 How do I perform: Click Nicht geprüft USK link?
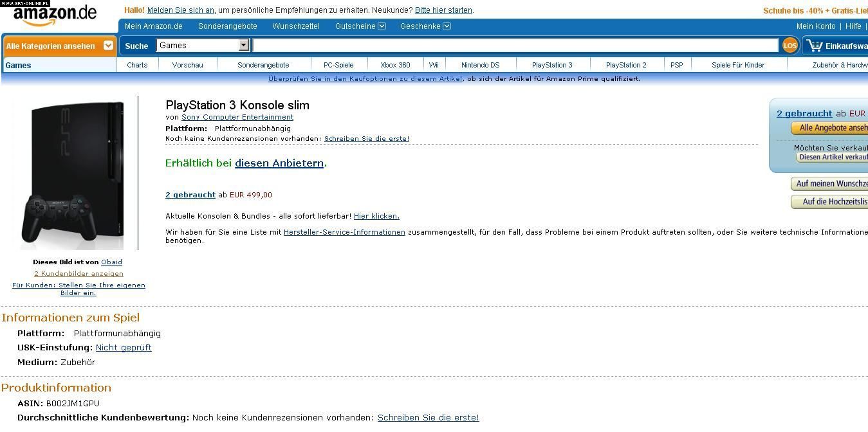(x=124, y=348)
